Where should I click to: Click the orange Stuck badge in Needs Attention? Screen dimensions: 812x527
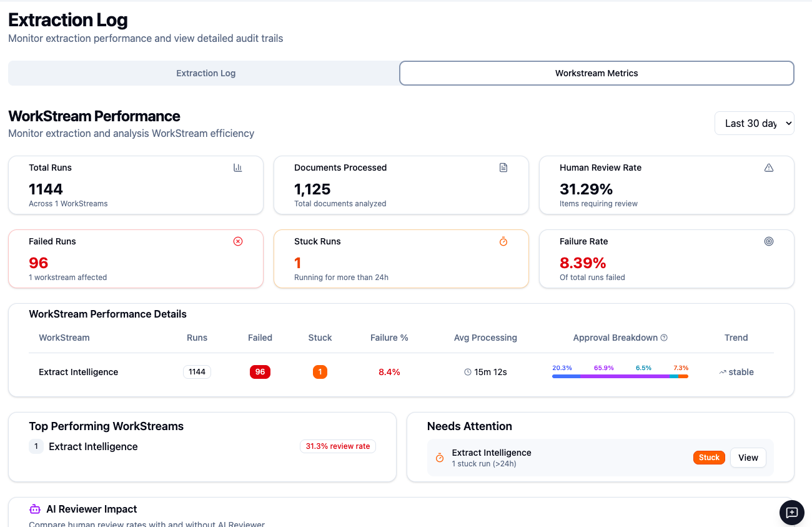709,458
